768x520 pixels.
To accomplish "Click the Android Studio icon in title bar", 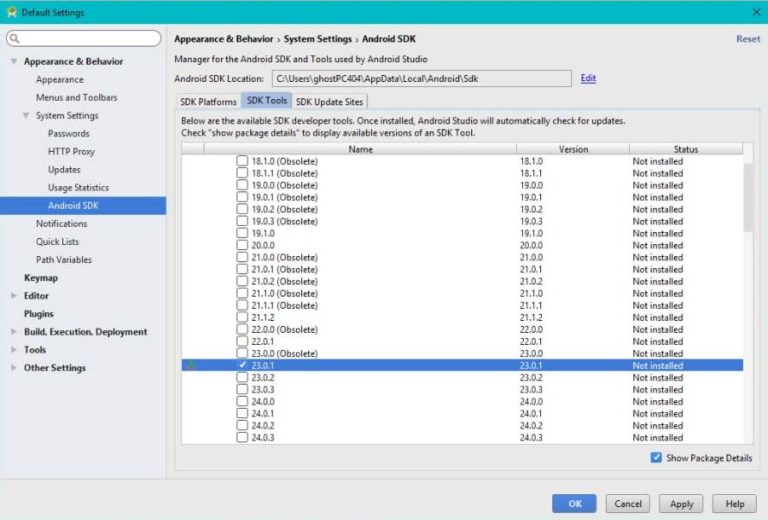I will pos(12,12).
